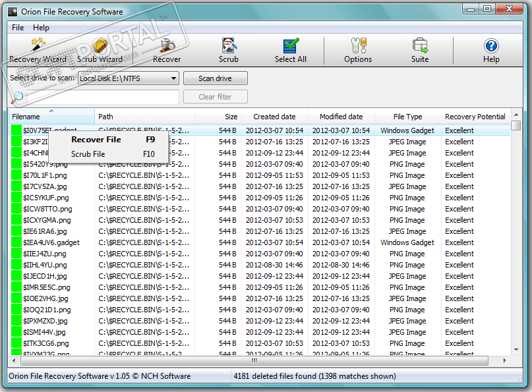The image size is (532, 392).
Task: Click the Orion app title icon
Action: (13, 12)
